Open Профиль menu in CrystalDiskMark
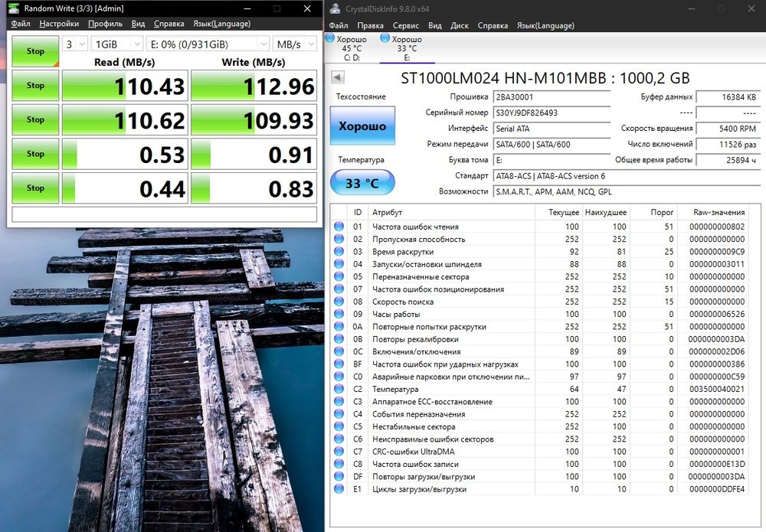The image size is (766, 532). point(105,24)
